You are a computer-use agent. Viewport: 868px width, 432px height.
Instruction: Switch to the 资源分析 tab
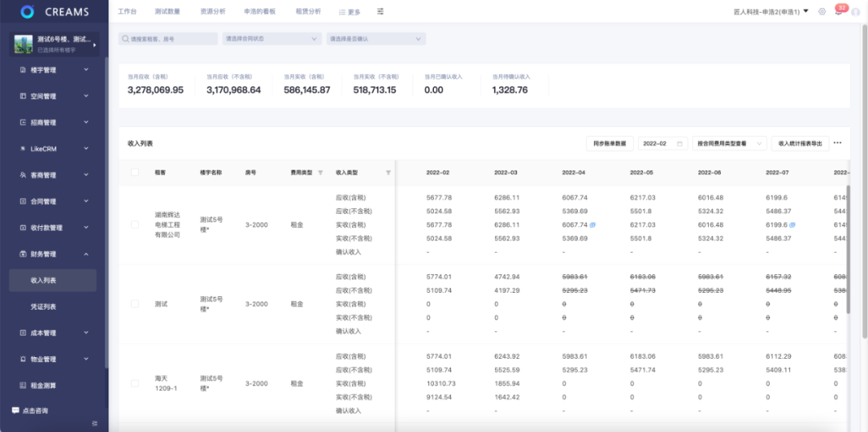click(213, 11)
